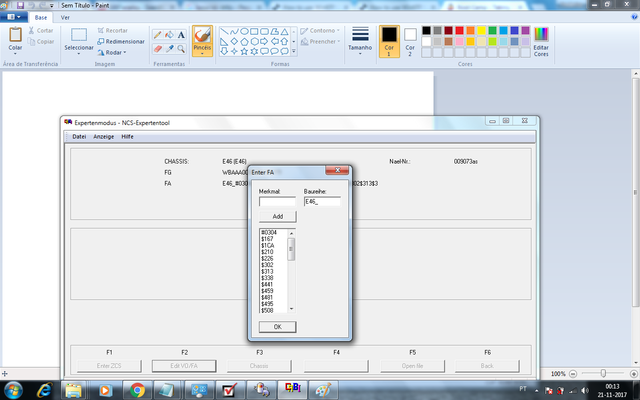
Task: Pick the diamond shape
Action: tap(234, 41)
